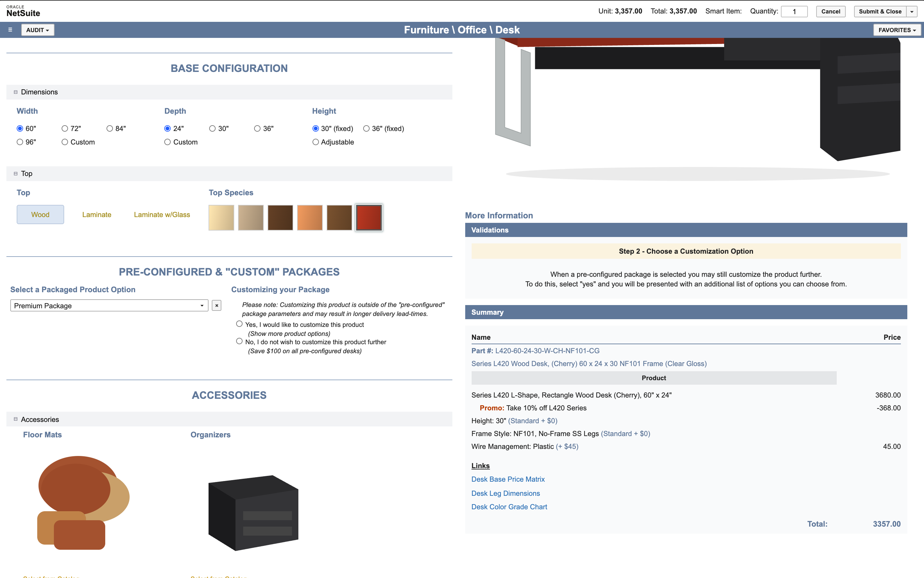Clear the packaged product option selection
The height and width of the screenshot is (578, 924).
click(217, 305)
